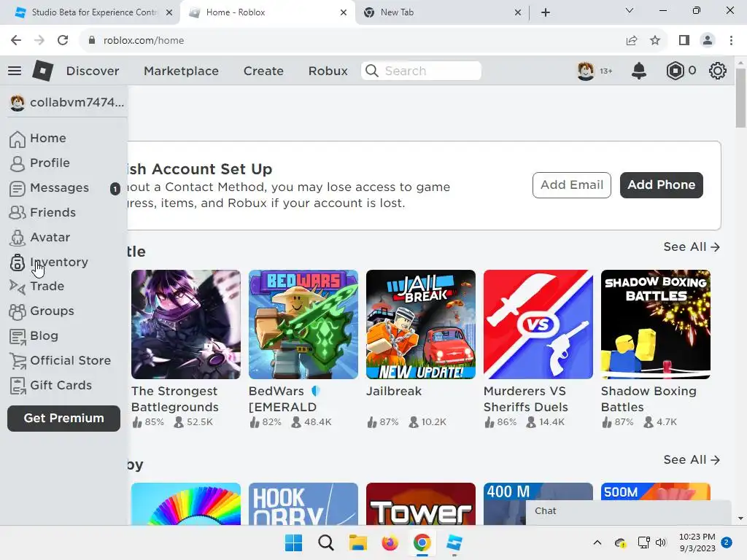Open the Discover menu item
The image size is (747, 560).
click(93, 71)
